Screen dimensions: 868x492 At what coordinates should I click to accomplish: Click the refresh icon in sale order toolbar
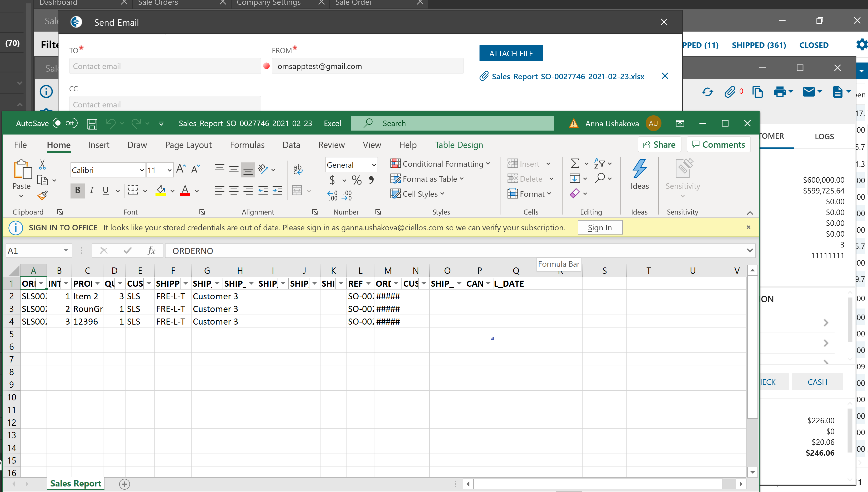tap(707, 92)
